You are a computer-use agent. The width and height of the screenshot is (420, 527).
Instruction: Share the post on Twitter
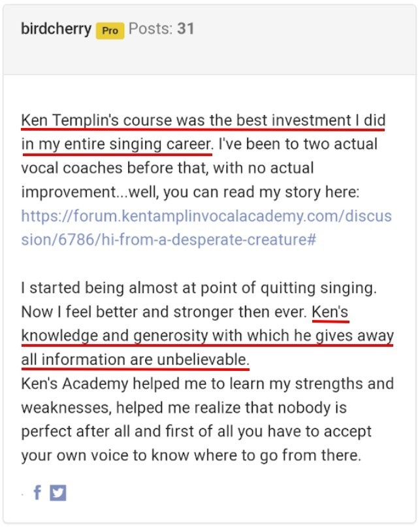[x=58, y=493]
